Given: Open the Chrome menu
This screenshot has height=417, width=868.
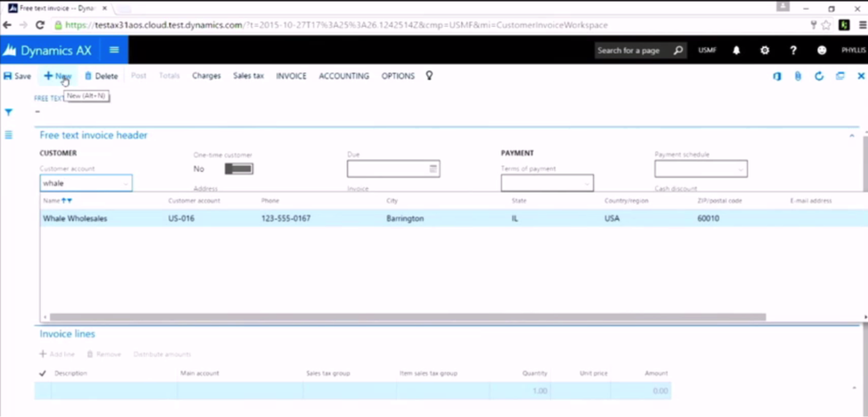Looking at the screenshot, I should click(x=862, y=25).
